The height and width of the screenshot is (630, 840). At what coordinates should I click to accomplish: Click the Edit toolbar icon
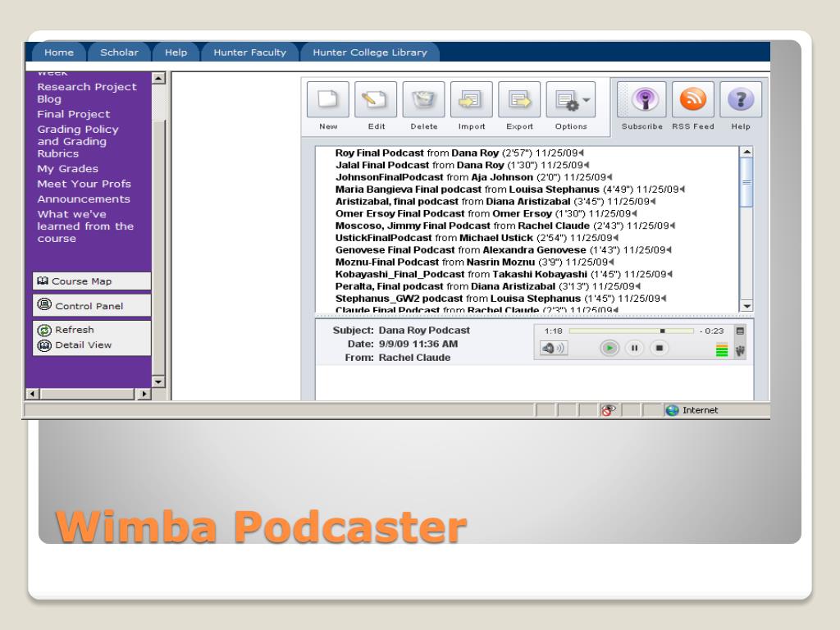[376, 99]
